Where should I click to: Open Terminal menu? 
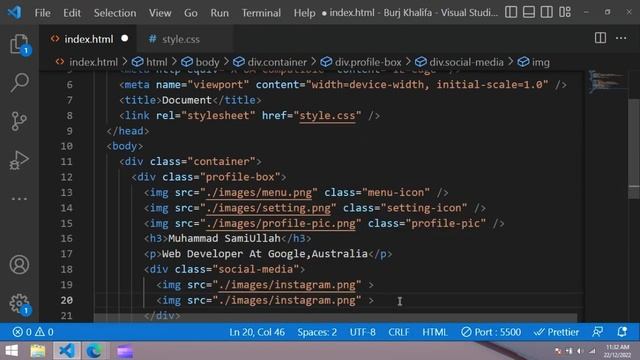point(261,13)
